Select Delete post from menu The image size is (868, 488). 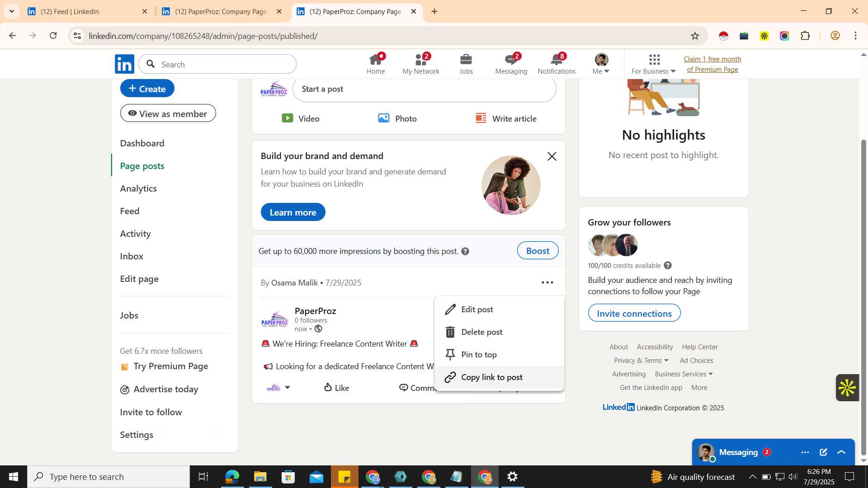point(499,332)
